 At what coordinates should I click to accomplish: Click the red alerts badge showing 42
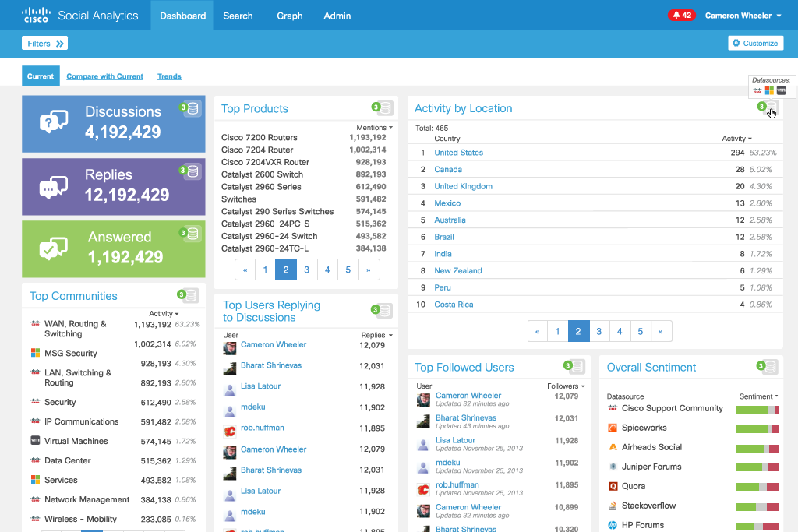(681, 14)
